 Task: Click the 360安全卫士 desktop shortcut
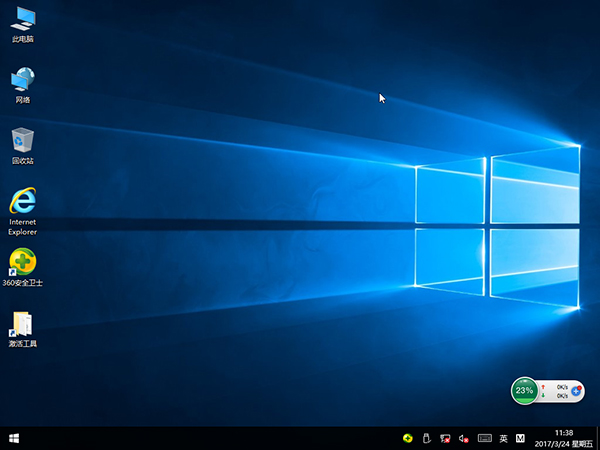22,263
